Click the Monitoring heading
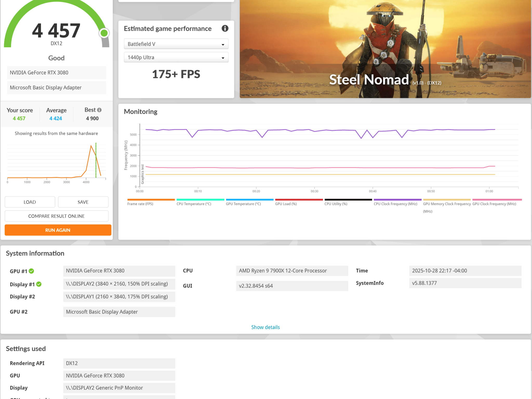 point(141,112)
